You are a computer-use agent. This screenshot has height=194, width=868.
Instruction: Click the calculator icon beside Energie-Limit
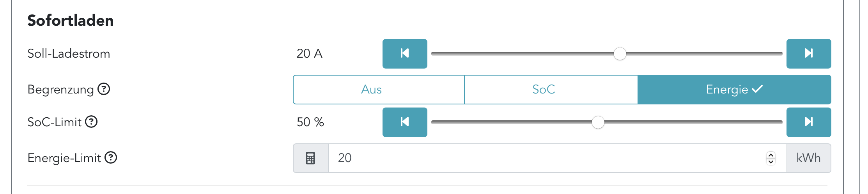tap(310, 158)
